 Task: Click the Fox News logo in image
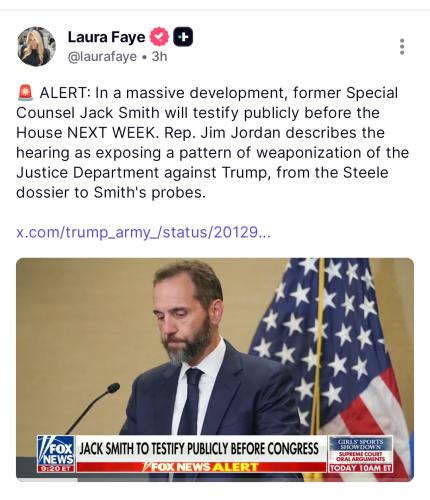[56, 450]
